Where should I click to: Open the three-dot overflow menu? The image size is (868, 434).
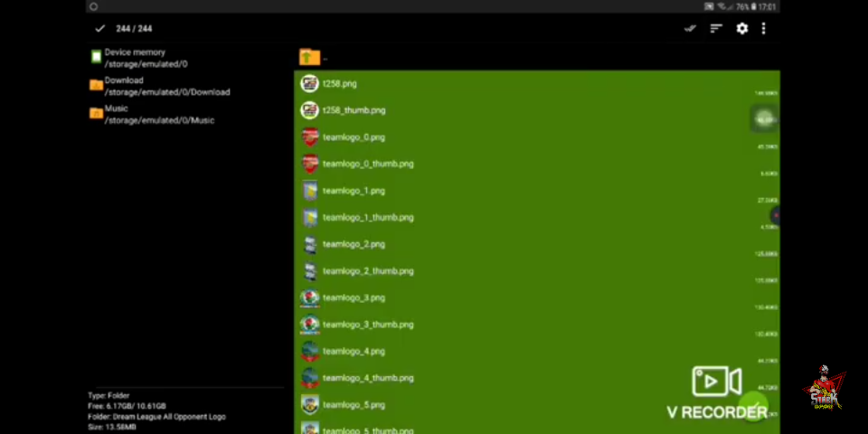pyautogui.click(x=763, y=29)
